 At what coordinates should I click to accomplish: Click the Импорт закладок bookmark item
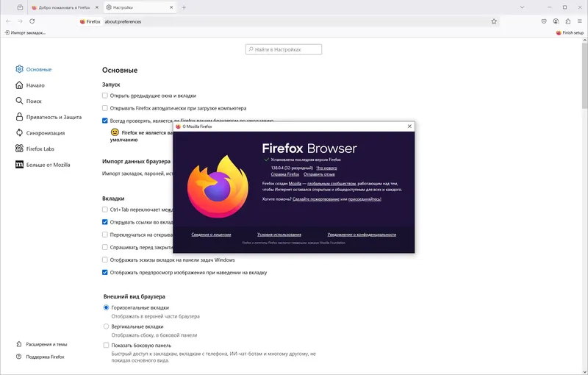click(x=25, y=32)
